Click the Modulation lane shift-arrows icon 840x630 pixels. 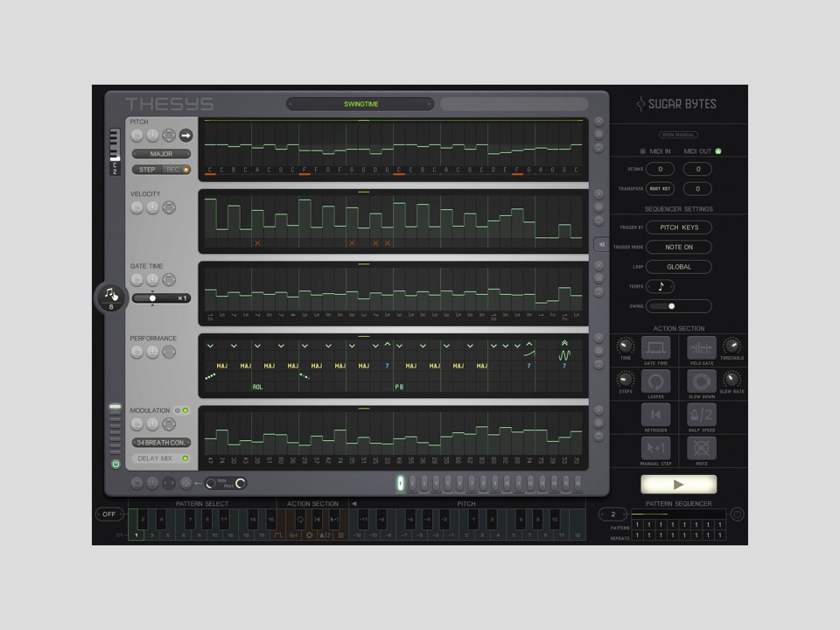point(169,424)
